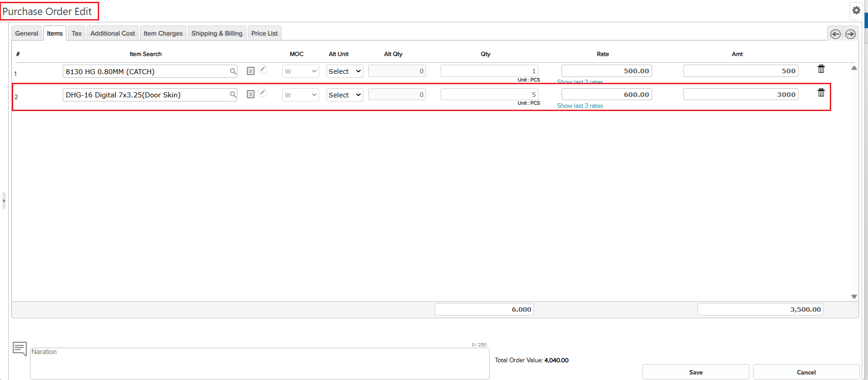Click search magnifier for 8130 HG item

click(233, 71)
